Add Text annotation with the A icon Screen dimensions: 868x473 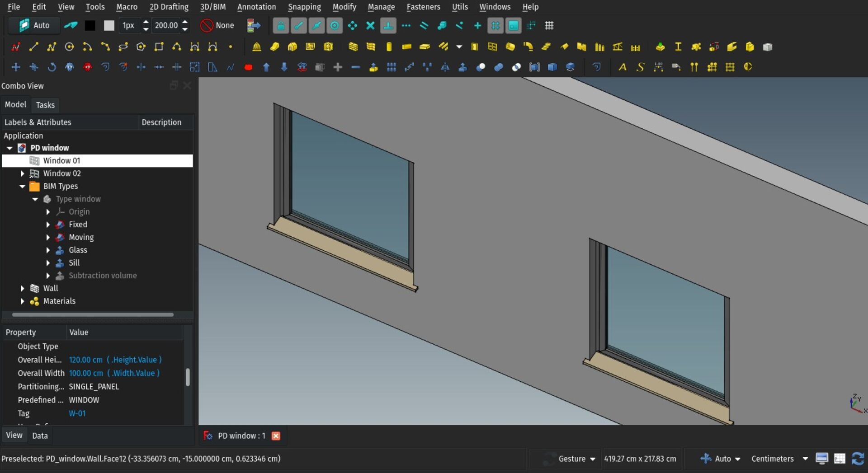click(x=623, y=67)
